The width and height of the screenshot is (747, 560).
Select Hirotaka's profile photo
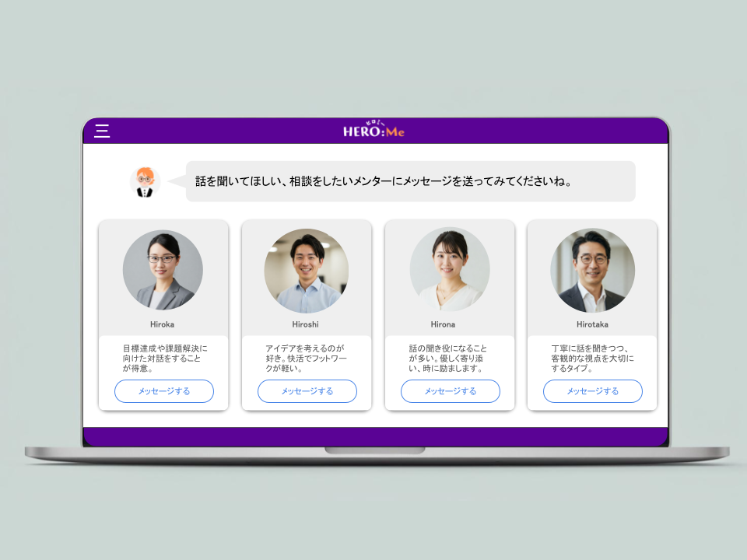592,270
